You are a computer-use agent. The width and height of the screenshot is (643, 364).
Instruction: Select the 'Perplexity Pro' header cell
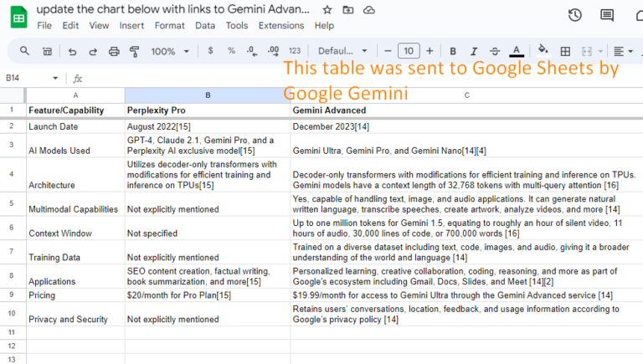[x=208, y=110]
